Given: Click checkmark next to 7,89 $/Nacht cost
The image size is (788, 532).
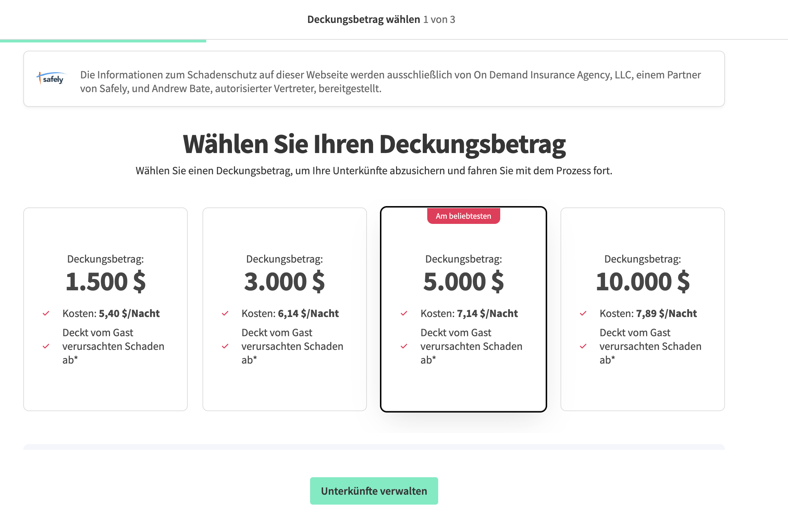Looking at the screenshot, I should tap(583, 313).
